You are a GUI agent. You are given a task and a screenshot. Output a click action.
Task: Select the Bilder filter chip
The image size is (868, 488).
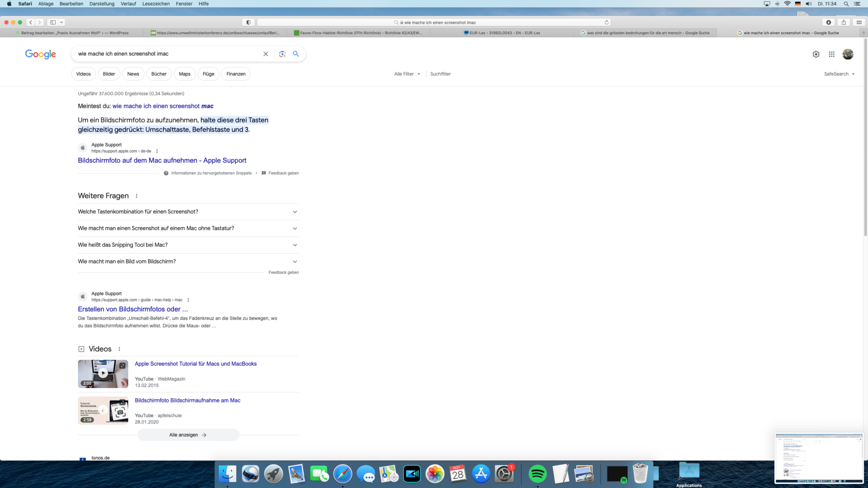(109, 74)
